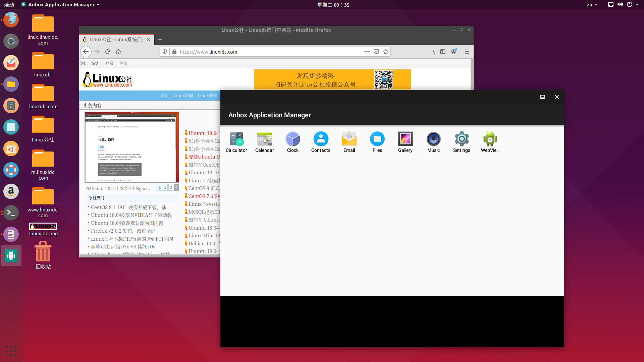The height and width of the screenshot is (362, 644).
Task: Open Firefox hamburger menu
Action: [x=467, y=52]
